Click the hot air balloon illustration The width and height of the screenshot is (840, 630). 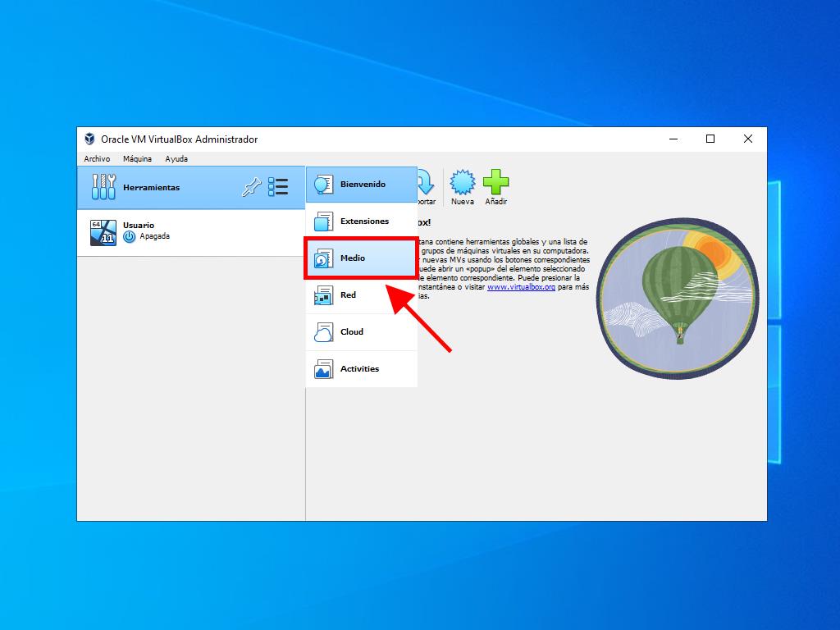(x=678, y=300)
